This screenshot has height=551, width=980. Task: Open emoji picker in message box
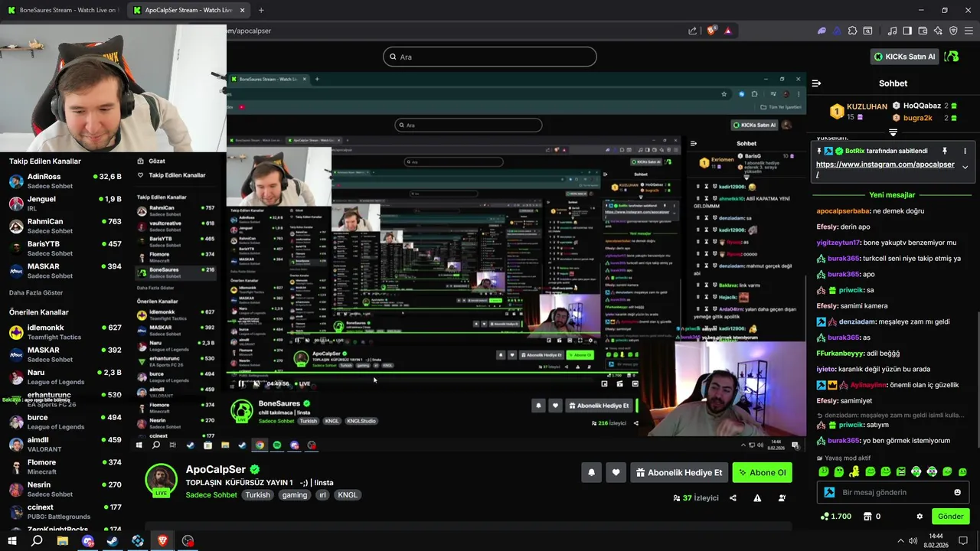point(957,492)
